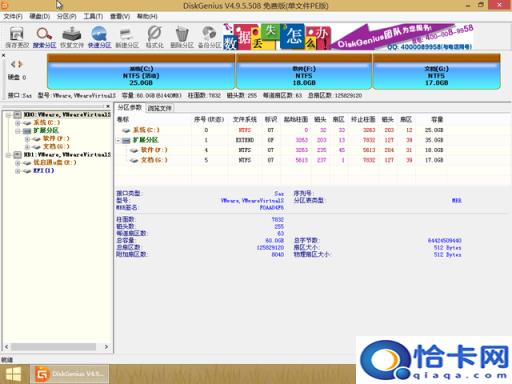Close the disk tree panel with its x
The image size is (512, 384).
pyautogui.click(x=108, y=106)
